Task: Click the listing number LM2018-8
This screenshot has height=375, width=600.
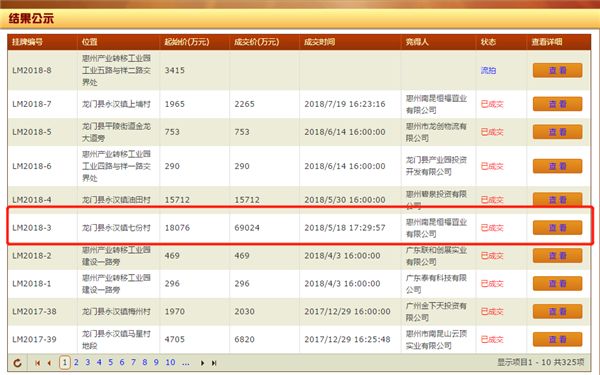Action: [x=32, y=70]
